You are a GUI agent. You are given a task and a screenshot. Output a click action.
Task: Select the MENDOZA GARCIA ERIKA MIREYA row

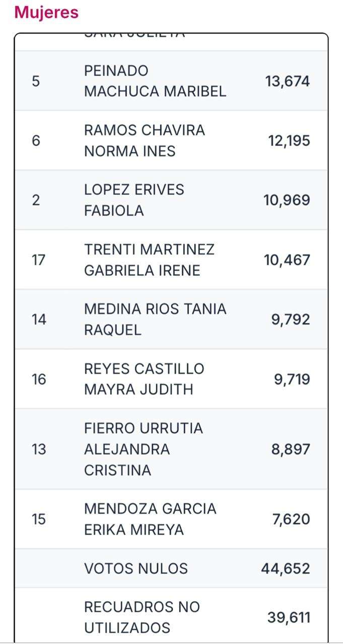click(x=150, y=519)
